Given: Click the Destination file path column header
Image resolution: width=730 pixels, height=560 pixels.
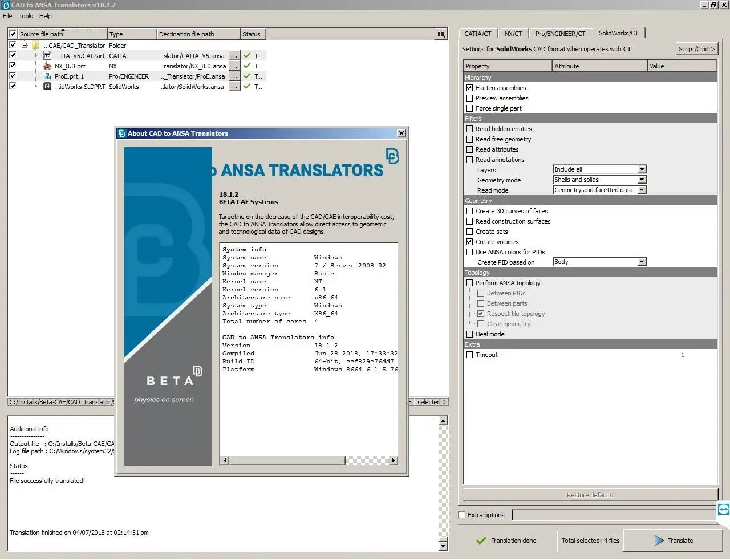Looking at the screenshot, I should [198, 34].
